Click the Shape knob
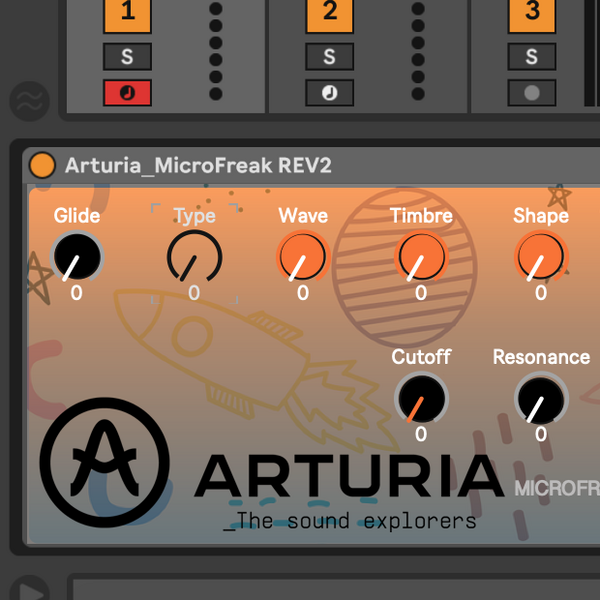The height and width of the screenshot is (600, 600). pyautogui.click(x=541, y=256)
